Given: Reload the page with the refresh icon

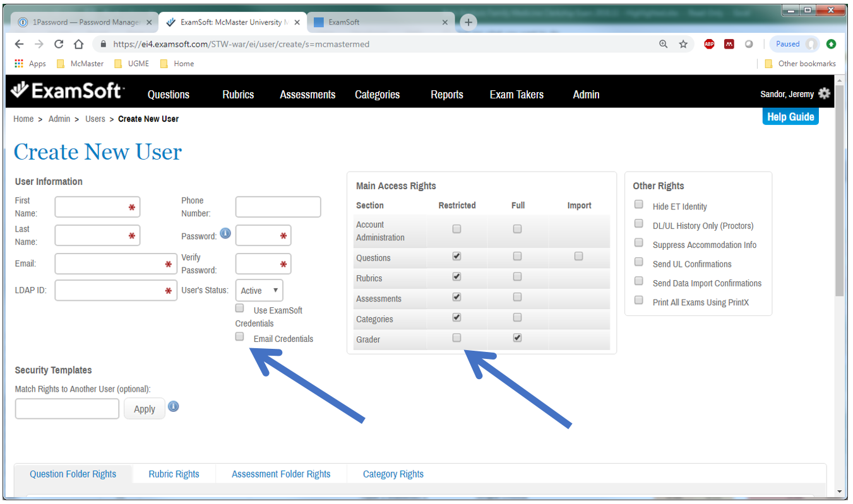Looking at the screenshot, I should point(59,44).
